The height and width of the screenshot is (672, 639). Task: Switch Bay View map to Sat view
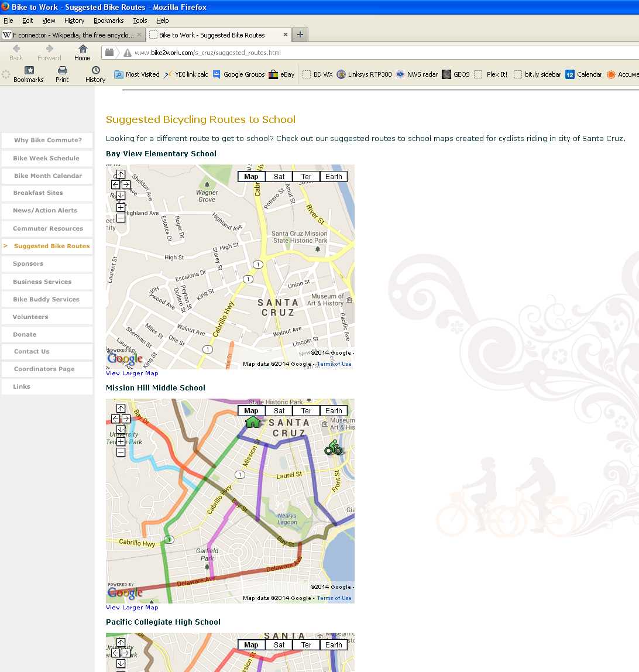[279, 177]
